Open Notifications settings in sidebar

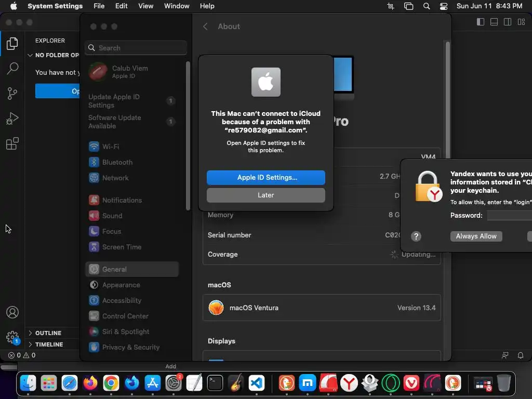pyautogui.click(x=132, y=200)
